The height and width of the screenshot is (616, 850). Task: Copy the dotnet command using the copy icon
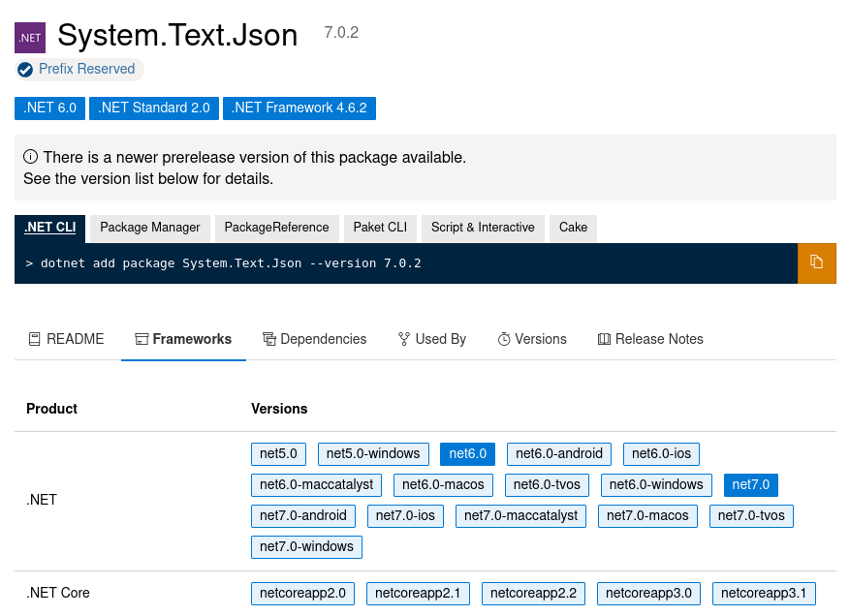coord(816,262)
